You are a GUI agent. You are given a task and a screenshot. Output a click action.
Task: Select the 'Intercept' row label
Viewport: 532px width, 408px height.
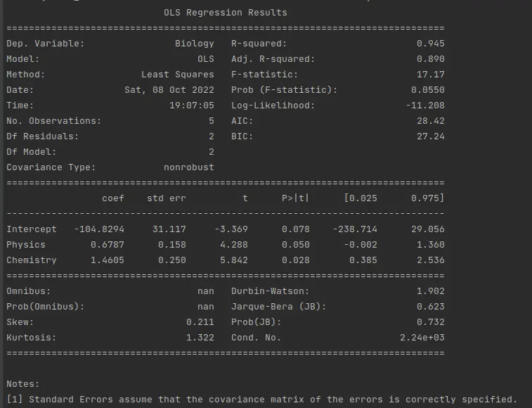point(31,229)
